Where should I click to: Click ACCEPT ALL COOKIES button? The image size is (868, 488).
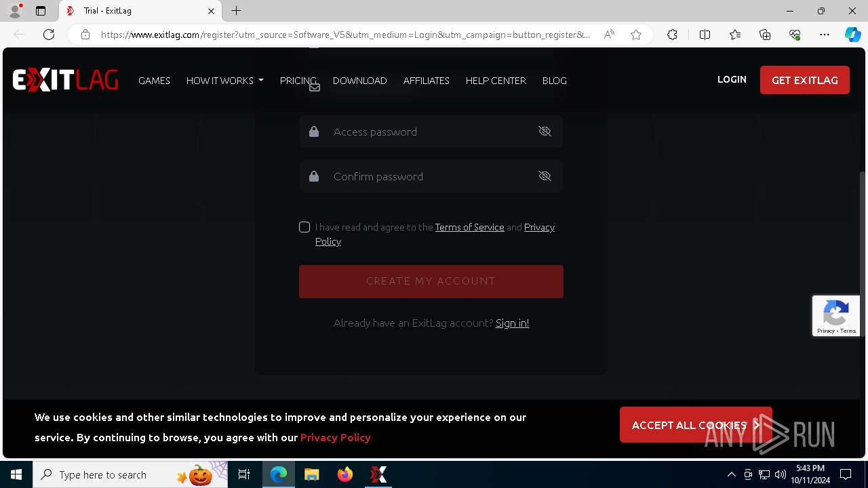point(696,425)
